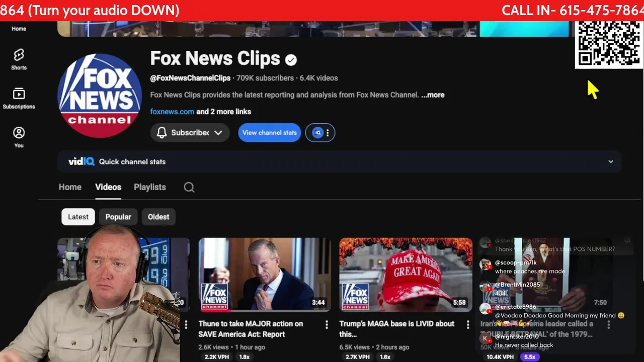Viewport: 644px width, 362px height.
Task: Open the foxnews.com link
Action: (x=172, y=112)
